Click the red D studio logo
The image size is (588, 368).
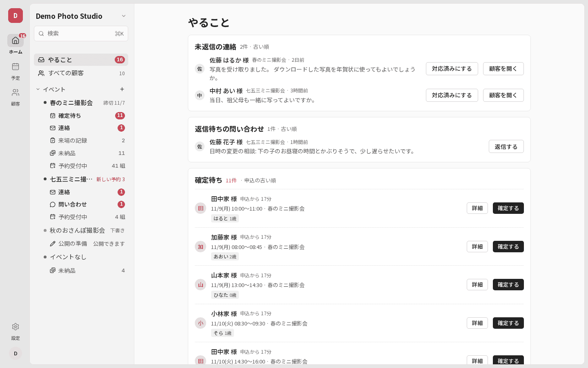pyautogui.click(x=16, y=16)
